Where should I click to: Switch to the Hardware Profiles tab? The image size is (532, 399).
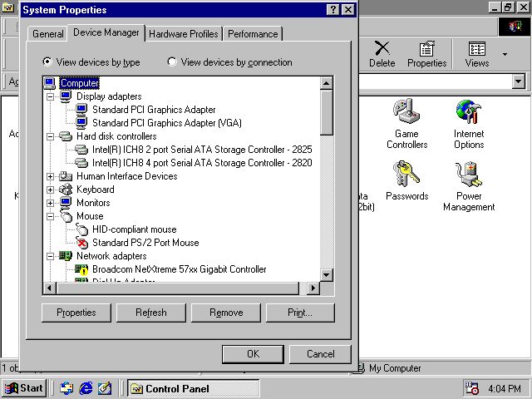185,34
